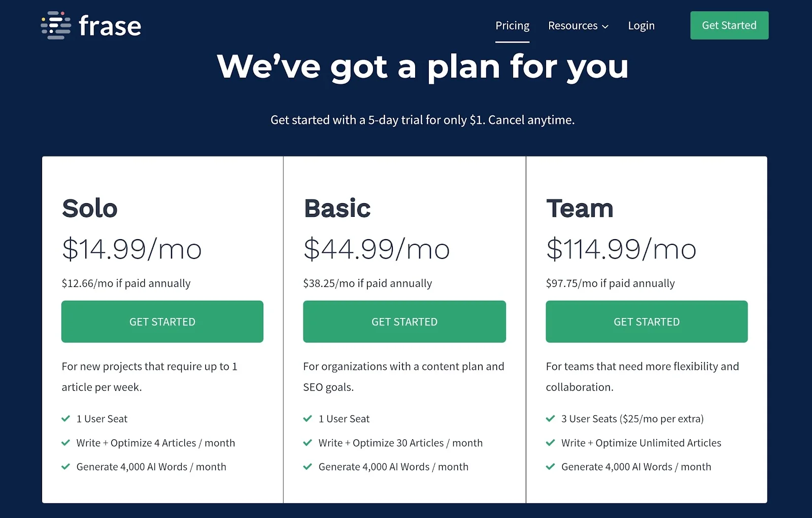Image resolution: width=812 pixels, height=518 pixels.
Task: Click GET STARTED under Solo plan
Action: click(x=162, y=321)
